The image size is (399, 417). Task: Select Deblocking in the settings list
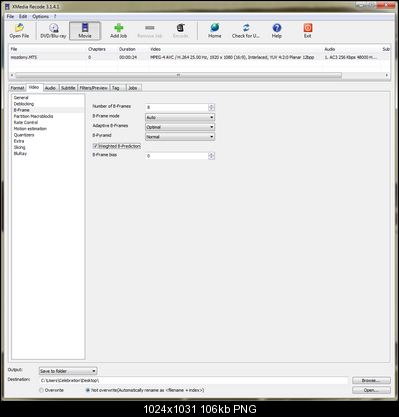(24, 104)
